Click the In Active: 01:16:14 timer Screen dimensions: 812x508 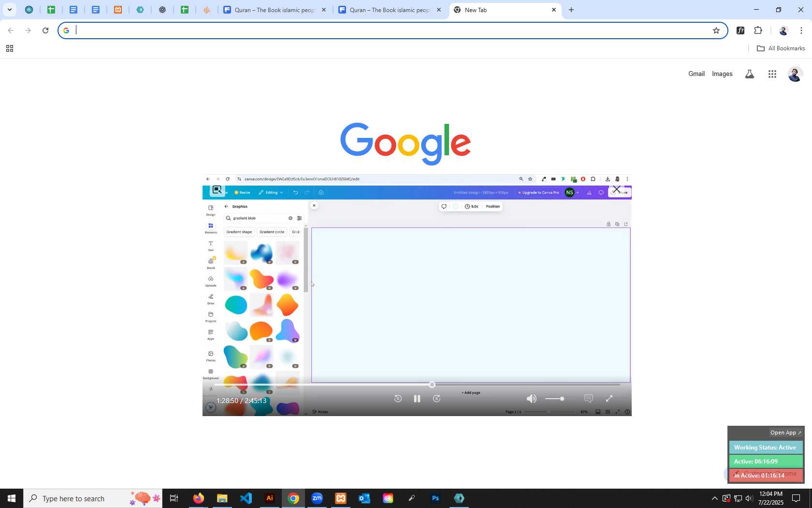766,475
